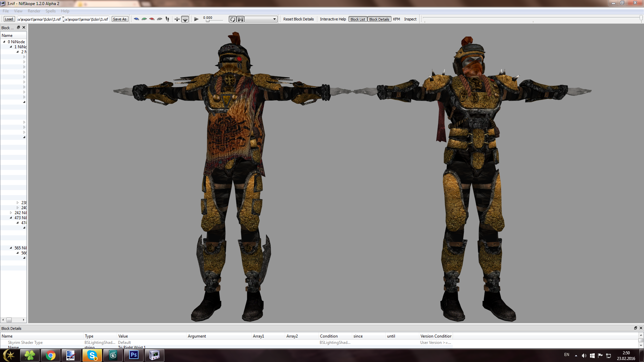Open the NifSkope taskbar icon
This screenshot has width=644, height=362.
[154, 355]
